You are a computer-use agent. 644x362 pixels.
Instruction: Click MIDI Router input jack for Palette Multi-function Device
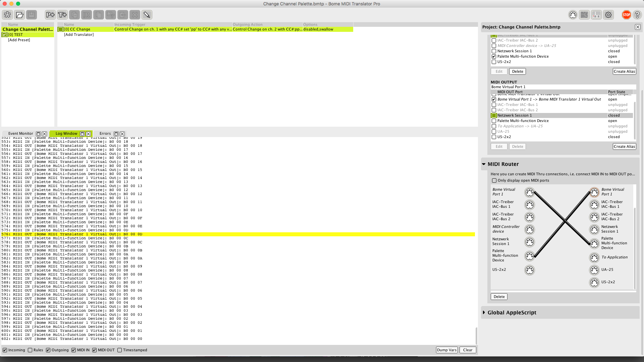tap(530, 256)
